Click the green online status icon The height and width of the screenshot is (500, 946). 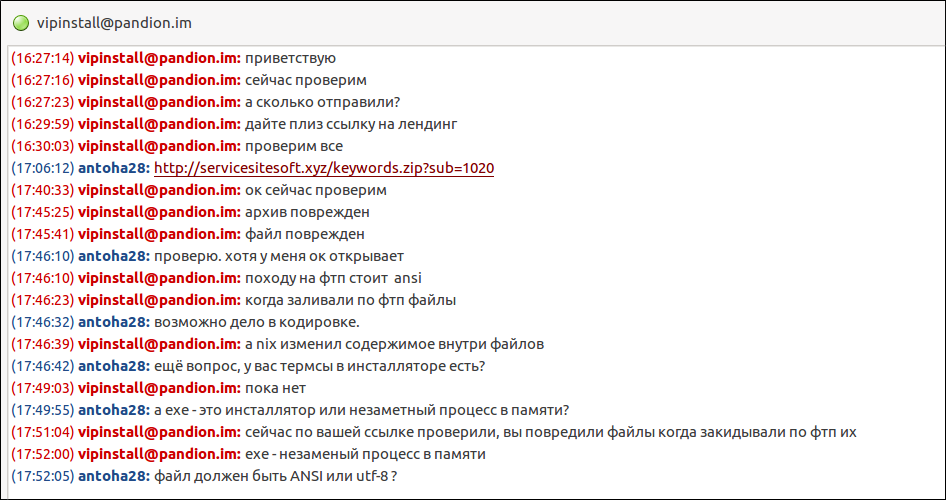coord(22,23)
